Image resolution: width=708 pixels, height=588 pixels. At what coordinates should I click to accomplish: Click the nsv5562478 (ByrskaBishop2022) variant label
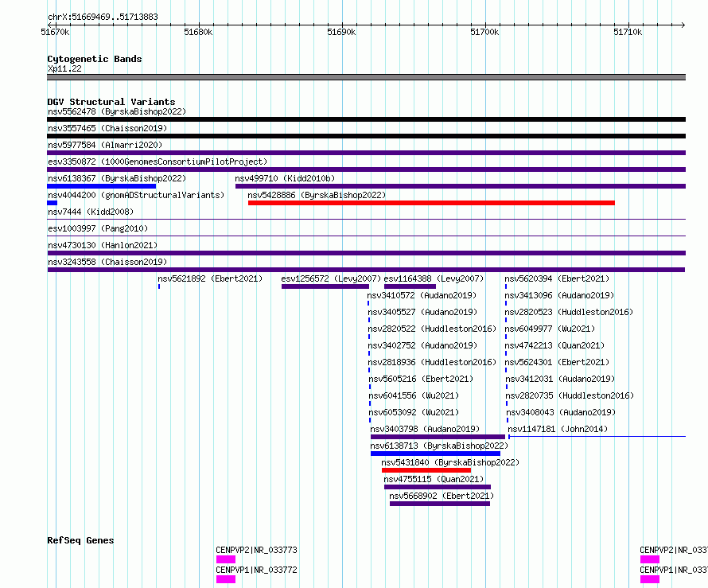click(117, 111)
